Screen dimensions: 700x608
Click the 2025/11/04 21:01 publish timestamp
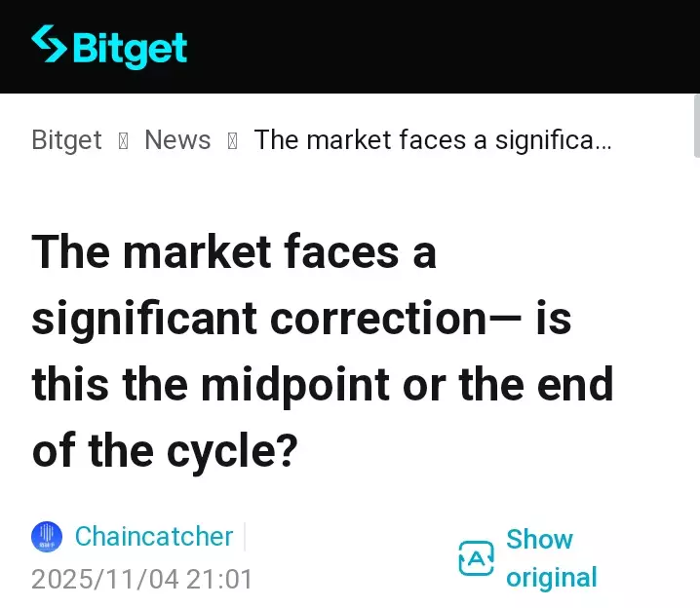(x=142, y=580)
